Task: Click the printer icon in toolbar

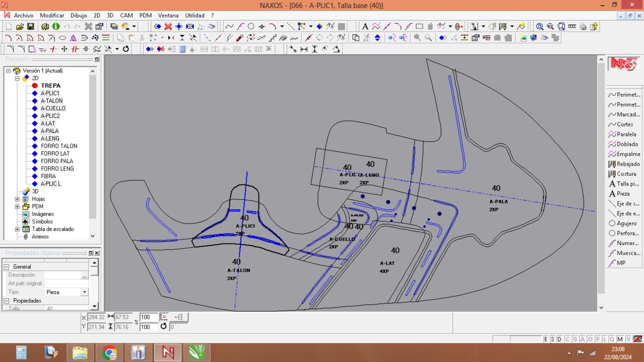Action: point(583,27)
